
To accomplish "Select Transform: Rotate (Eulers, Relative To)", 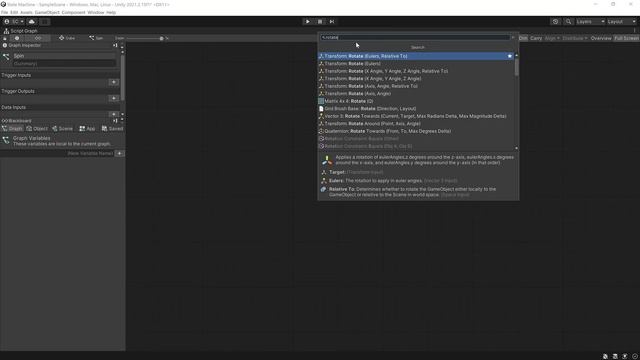I will [416, 56].
